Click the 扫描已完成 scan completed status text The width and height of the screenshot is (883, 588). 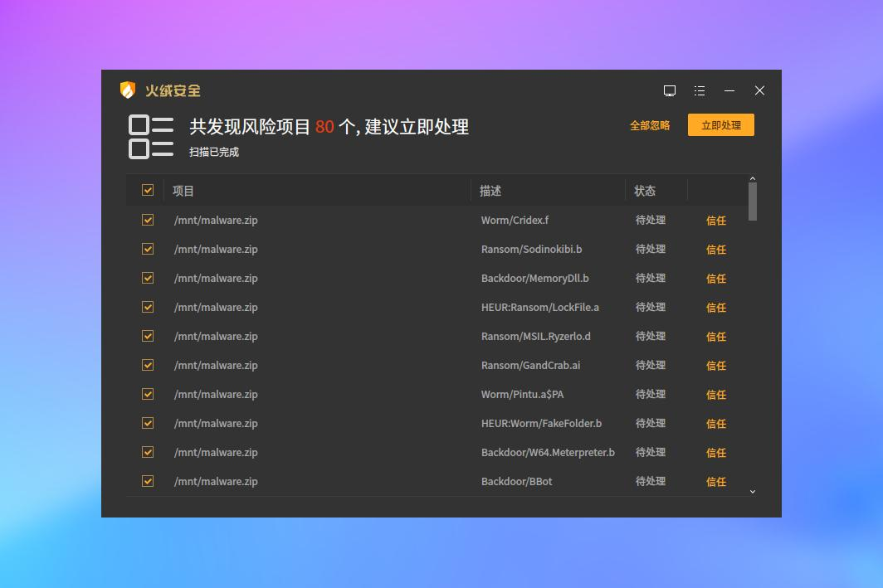tap(214, 152)
